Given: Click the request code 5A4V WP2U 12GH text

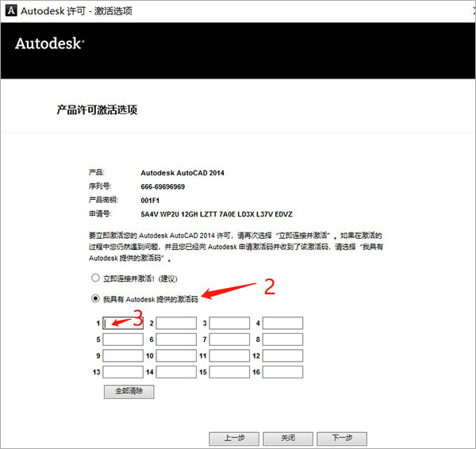Looking at the screenshot, I should (x=217, y=214).
